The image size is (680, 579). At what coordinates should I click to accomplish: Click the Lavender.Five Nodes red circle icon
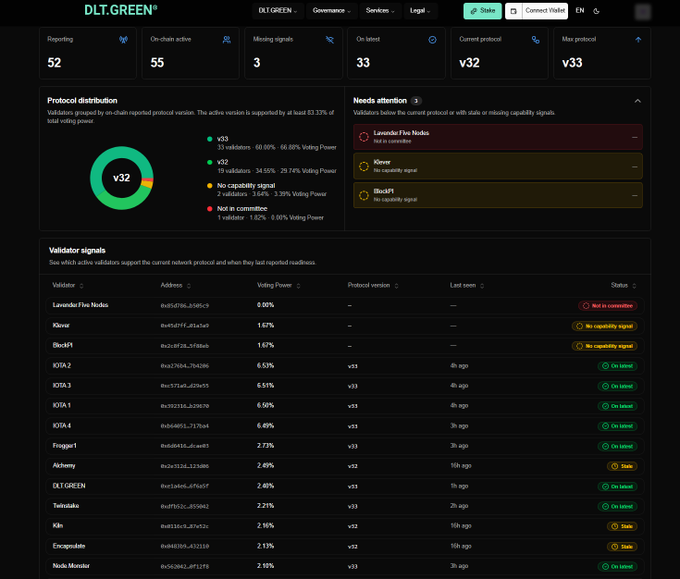tap(364, 137)
